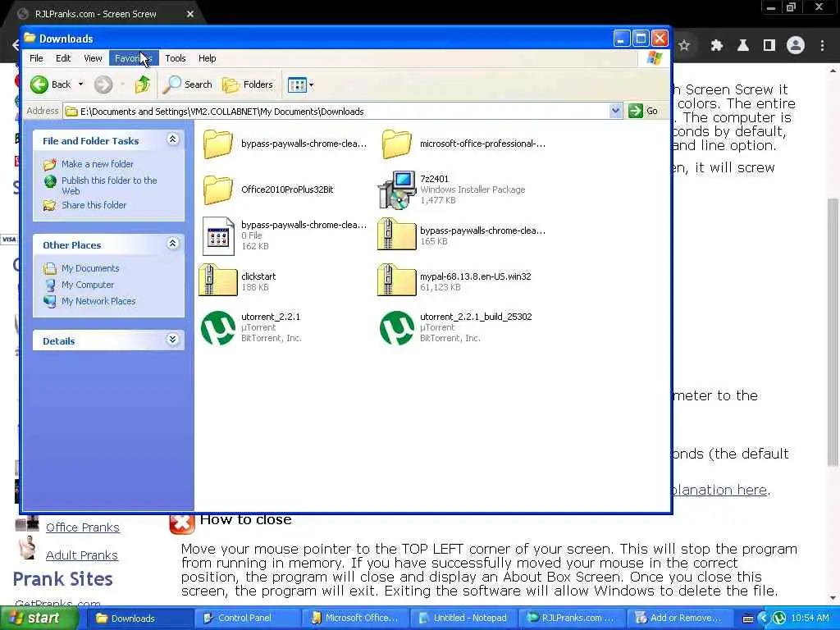The height and width of the screenshot is (630, 840).
Task: Click the Make a new folder icon
Action: click(x=50, y=164)
